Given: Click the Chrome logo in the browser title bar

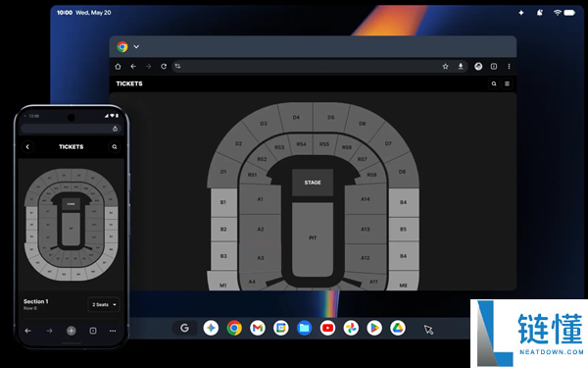Looking at the screenshot, I should [122, 46].
